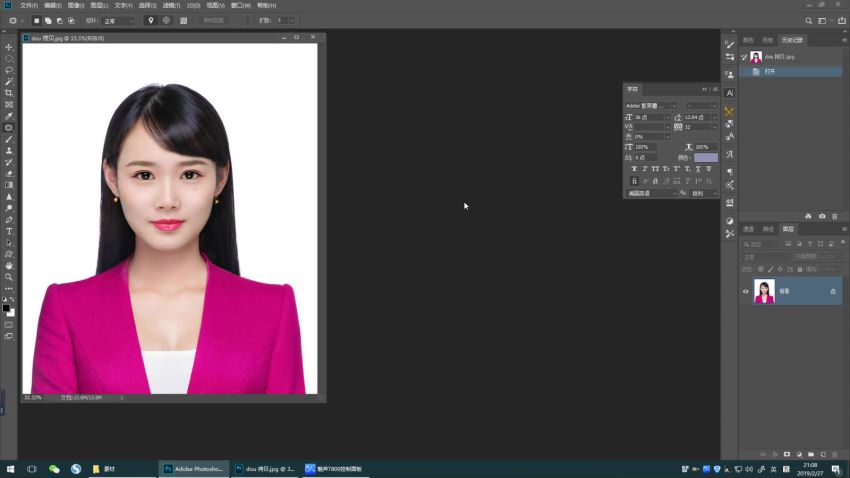Select the Crop tool
Screen dimensions: 850x478
click(x=9, y=93)
